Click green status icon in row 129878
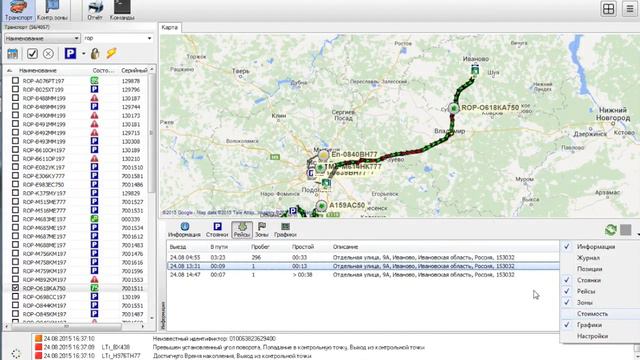 tap(94, 81)
